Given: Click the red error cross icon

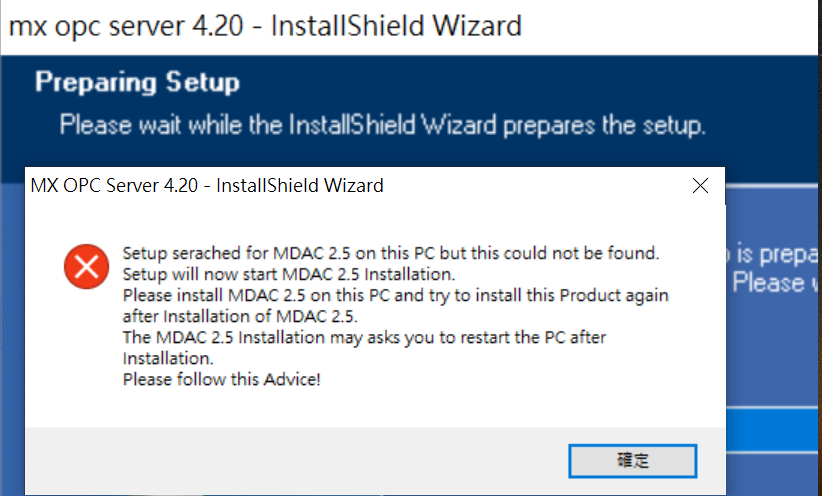Looking at the screenshot, I should [86, 266].
